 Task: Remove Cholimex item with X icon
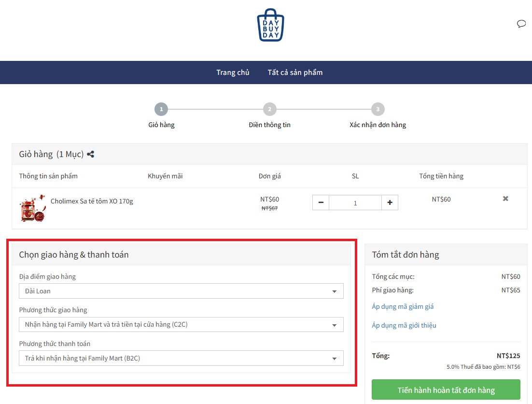(x=505, y=199)
